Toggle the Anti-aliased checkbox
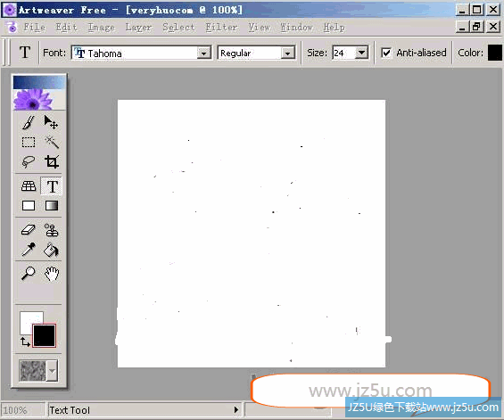 (386, 53)
